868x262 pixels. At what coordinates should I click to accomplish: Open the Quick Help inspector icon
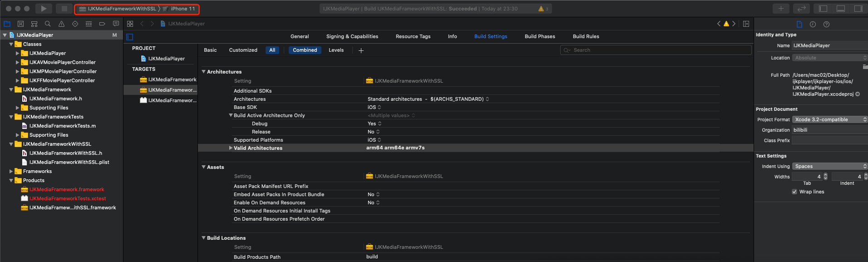tap(826, 24)
